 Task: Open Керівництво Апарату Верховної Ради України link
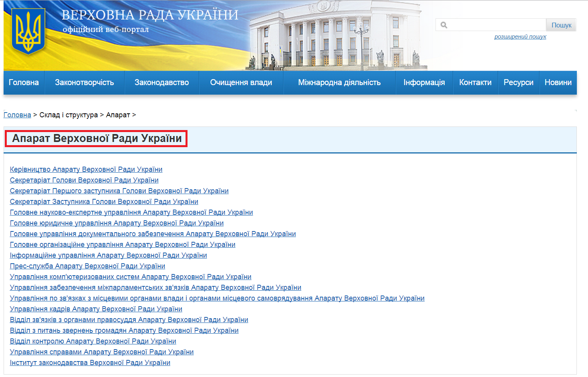86,169
